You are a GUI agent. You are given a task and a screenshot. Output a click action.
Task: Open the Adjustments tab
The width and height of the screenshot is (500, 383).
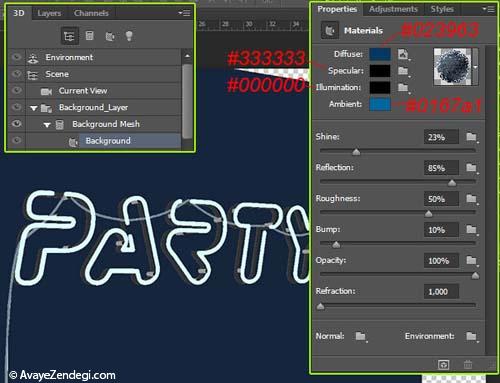[393, 9]
